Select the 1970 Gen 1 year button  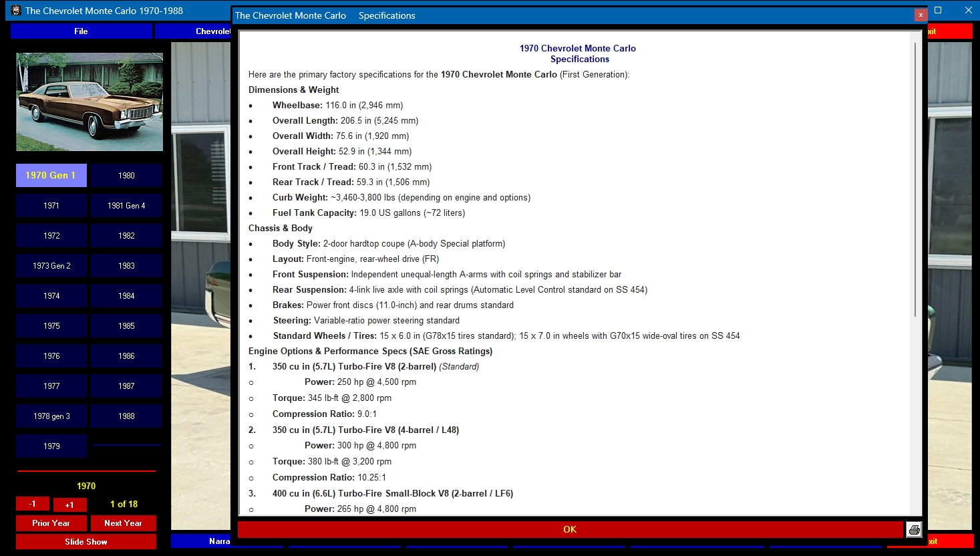[51, 175]
